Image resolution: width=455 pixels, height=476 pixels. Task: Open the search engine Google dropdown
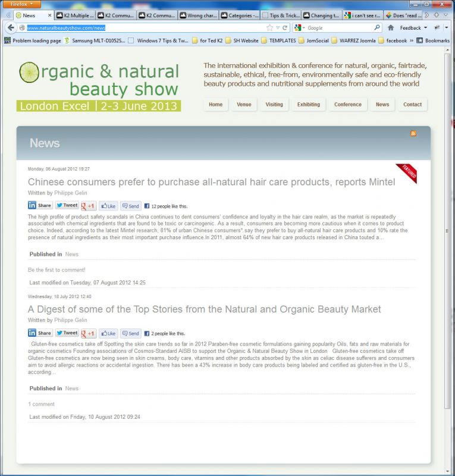(300, 28)
